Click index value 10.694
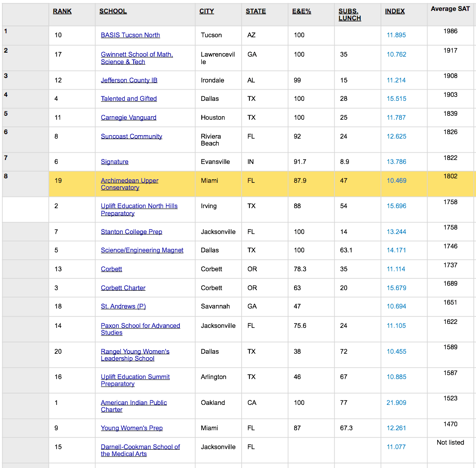476x468 pixels. coord(396,307)
